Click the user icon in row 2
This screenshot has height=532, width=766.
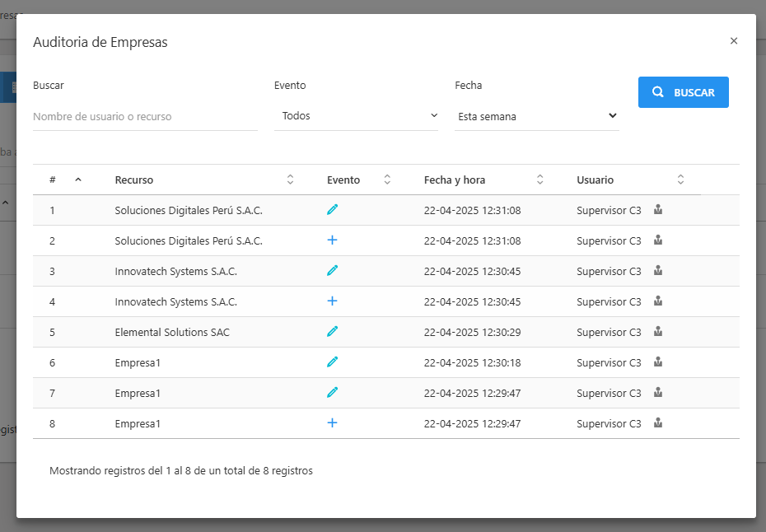click(x=658, y=240)
